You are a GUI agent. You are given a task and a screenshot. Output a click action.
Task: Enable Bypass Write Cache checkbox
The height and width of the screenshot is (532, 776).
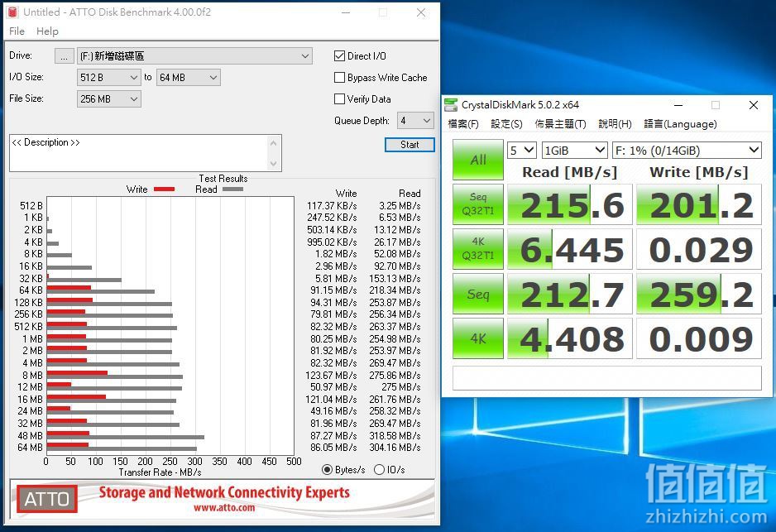pyautogui.click(x=339, y=77)
